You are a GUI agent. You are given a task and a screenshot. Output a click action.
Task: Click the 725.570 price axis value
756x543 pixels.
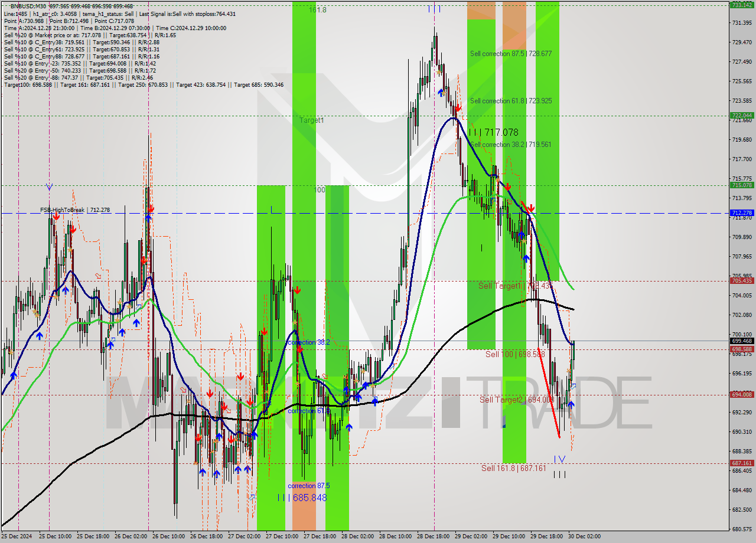(742, 81)
